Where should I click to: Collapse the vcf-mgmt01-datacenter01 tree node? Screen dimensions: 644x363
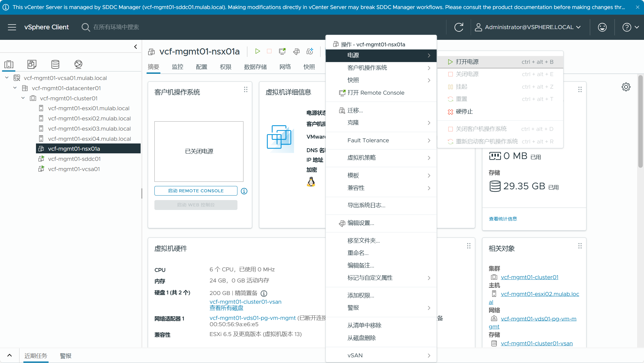[x=15, y=88]
